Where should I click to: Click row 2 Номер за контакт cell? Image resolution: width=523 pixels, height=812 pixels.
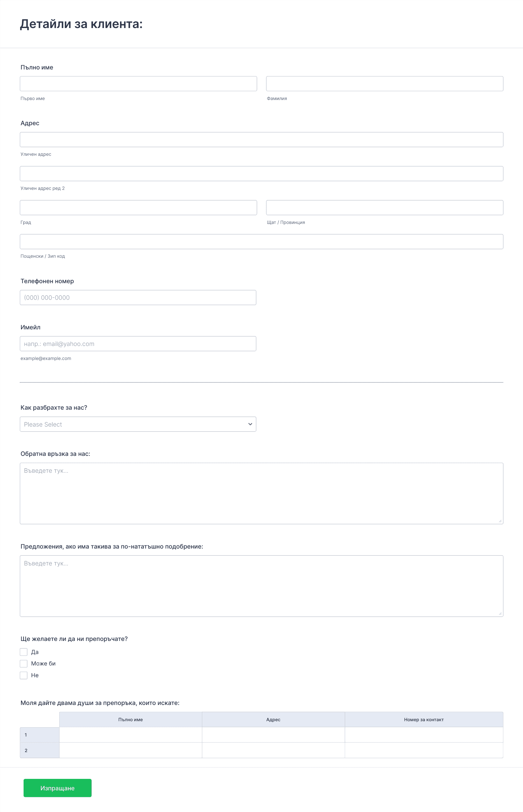(x=424, y=750)
